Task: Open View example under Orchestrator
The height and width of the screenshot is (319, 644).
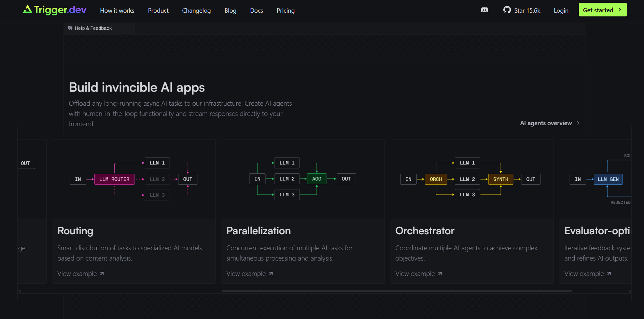Action: (419, 274)
